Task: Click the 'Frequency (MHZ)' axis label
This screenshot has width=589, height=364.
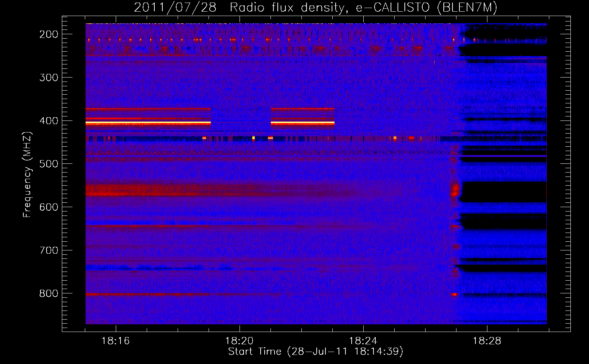Action: (27, 174)
